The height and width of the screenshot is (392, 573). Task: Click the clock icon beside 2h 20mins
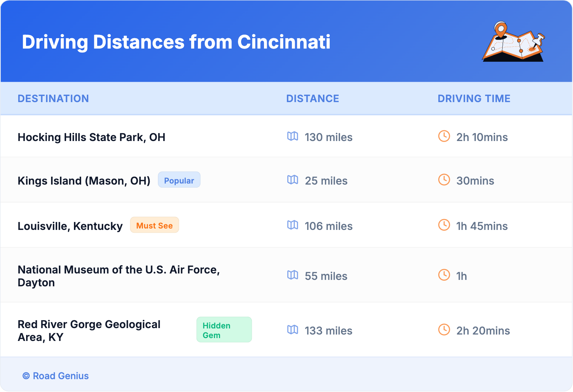point(444,330)
